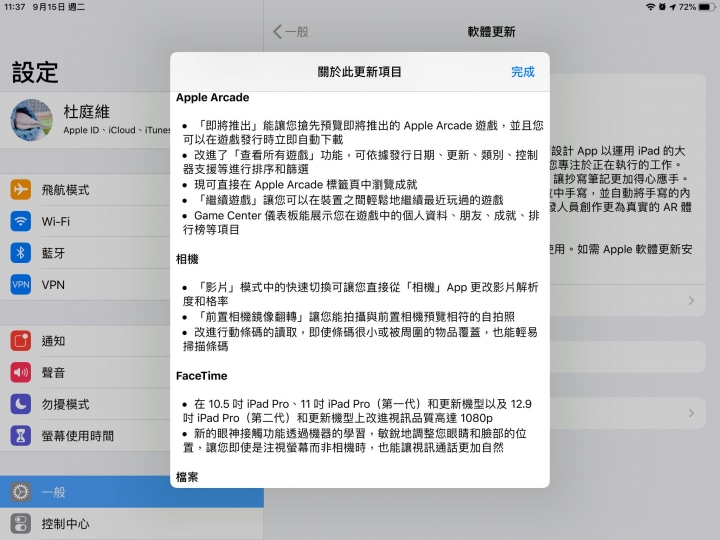Tap the Wi-Fi settings icon

(21, 221)
